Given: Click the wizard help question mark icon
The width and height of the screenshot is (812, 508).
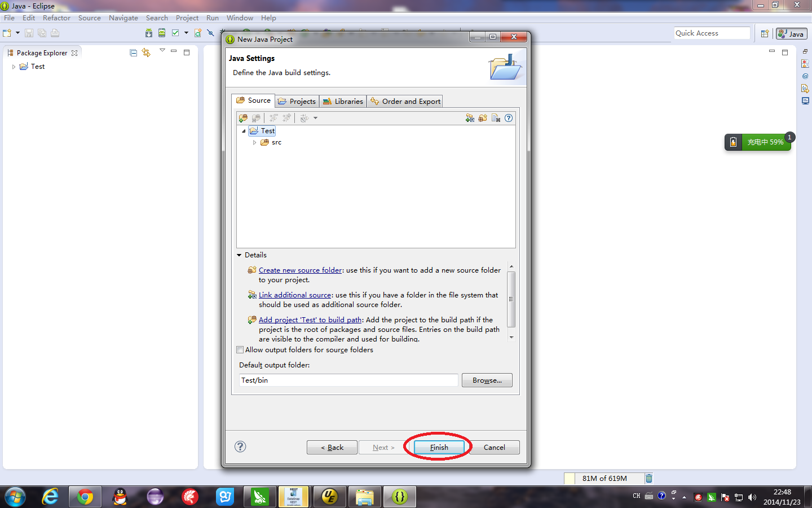Looking at the screenshot, I should [240, 446].
